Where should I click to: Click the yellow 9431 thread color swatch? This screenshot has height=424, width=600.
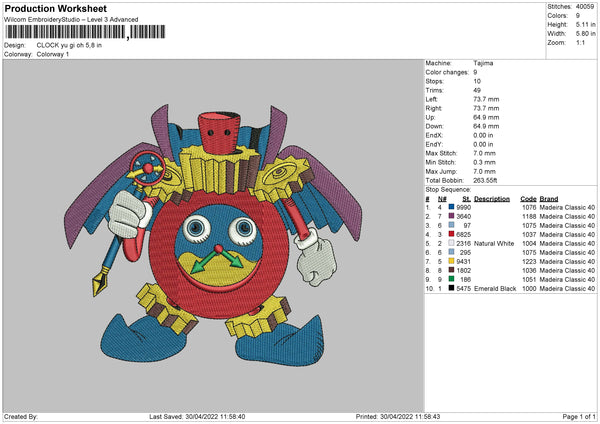click(451, 261)
